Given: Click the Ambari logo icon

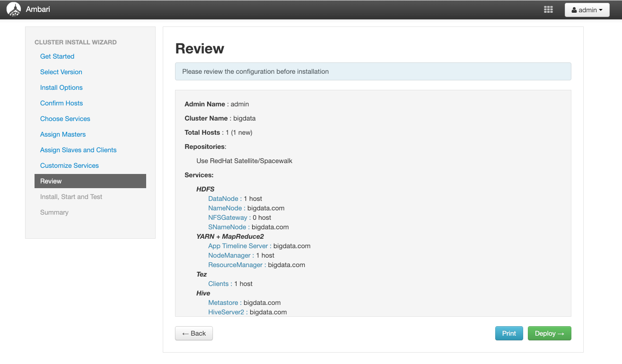Looking at the screenshot, I should click(x=13, y=9).
